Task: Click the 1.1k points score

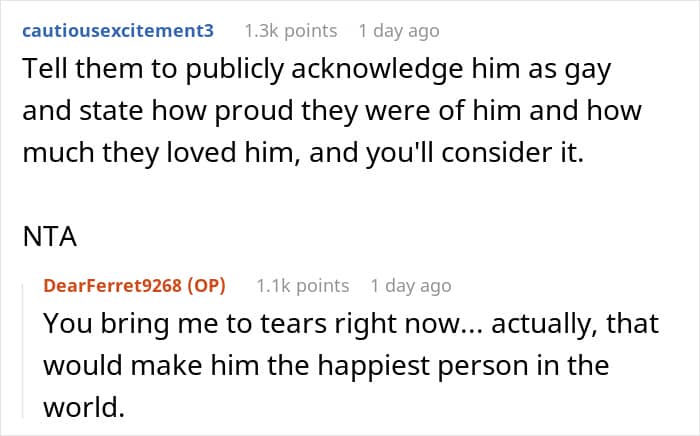Action: (301, 286)
